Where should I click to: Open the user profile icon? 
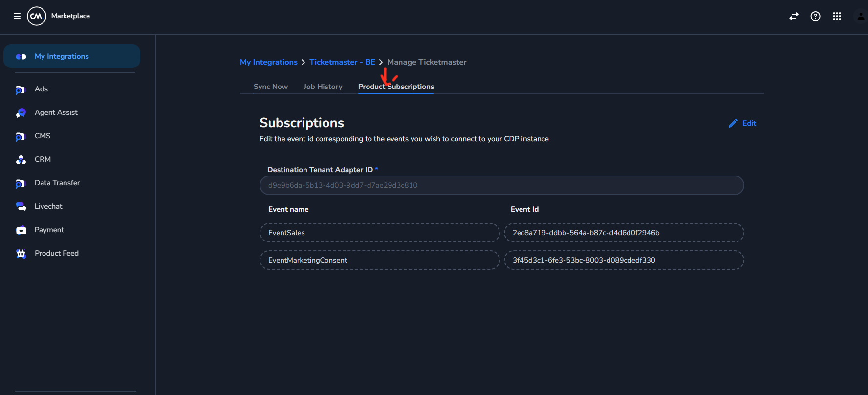click(861, 16)
